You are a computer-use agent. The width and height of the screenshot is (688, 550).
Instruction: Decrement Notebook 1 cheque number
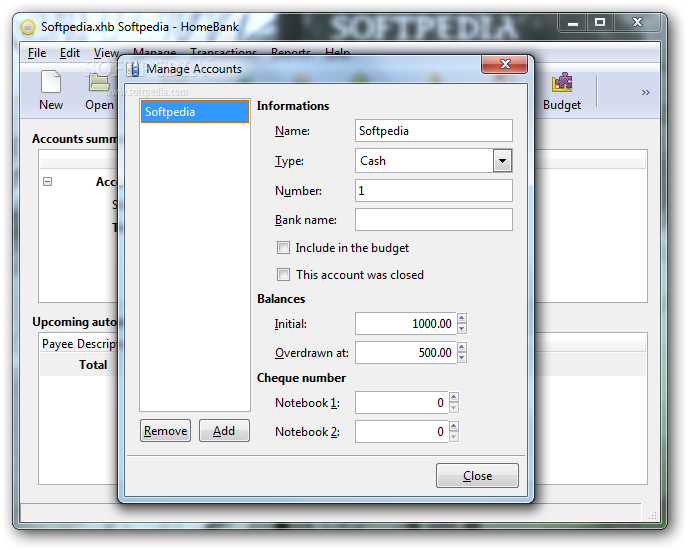454,408
